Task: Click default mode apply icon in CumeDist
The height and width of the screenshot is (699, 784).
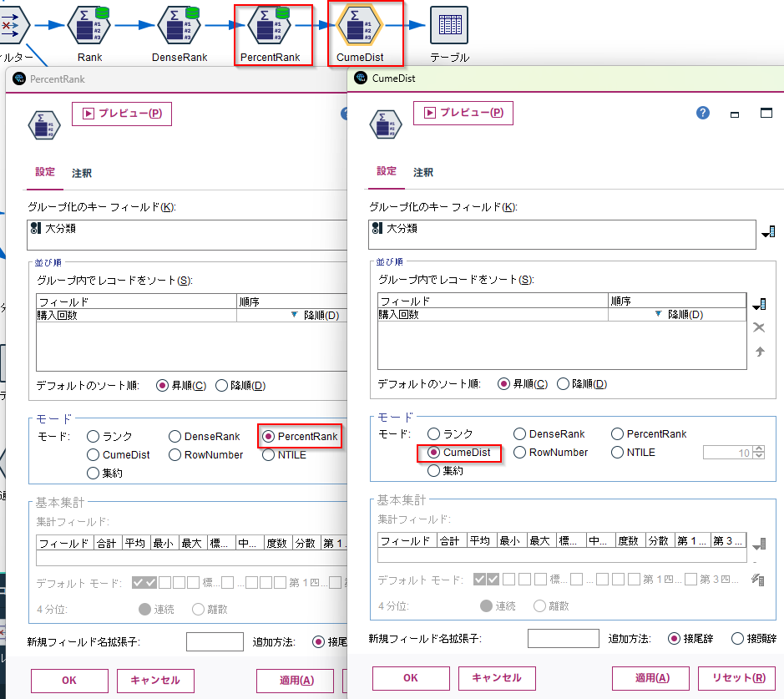Action: tap(757, 580)
